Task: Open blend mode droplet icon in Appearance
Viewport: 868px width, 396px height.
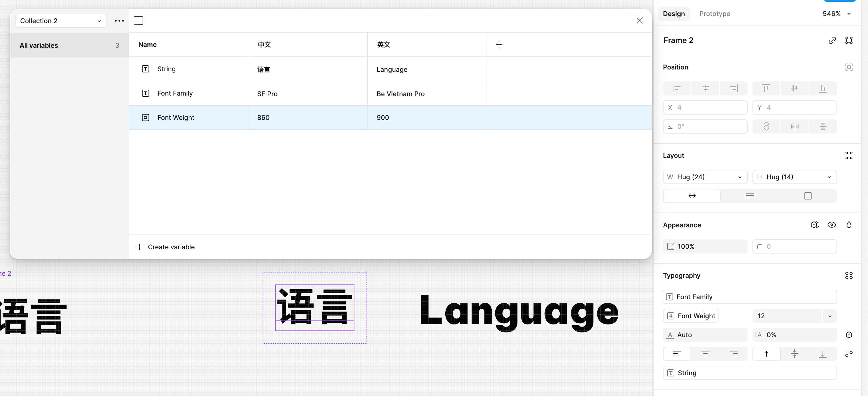Action: coord(849,225)
